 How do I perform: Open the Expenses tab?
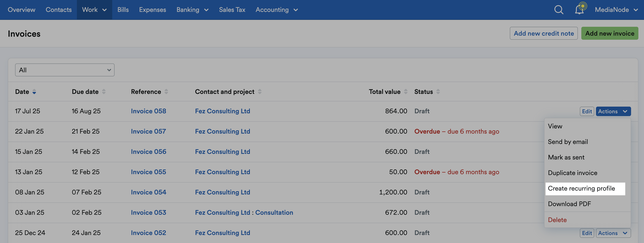(x=152, y=10)
